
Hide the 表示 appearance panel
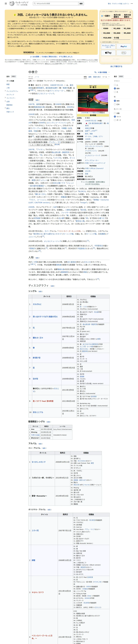tap(121, 77)
